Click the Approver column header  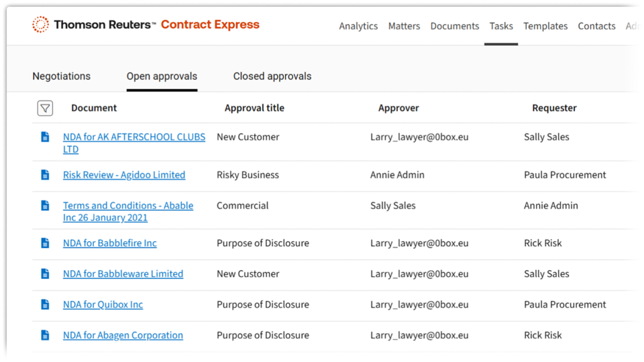(398, 108)
